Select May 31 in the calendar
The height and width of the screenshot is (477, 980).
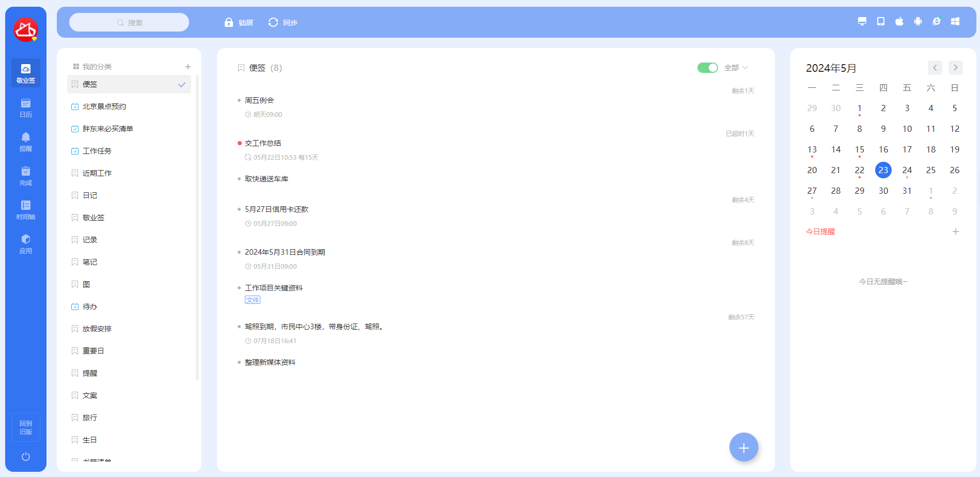pos(907,191)
